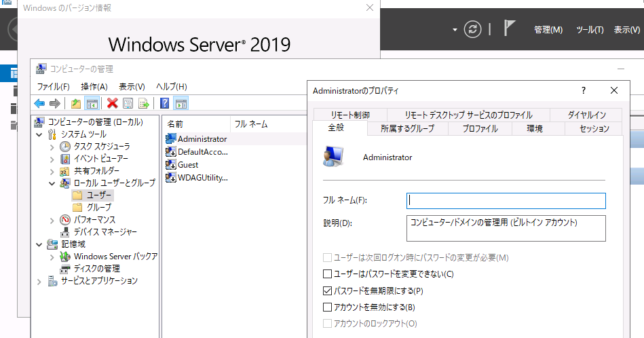Screen dimensions: 644x338
Task: Uncheck パスワードを無期限にする checkbox
Action: (327, 290)
